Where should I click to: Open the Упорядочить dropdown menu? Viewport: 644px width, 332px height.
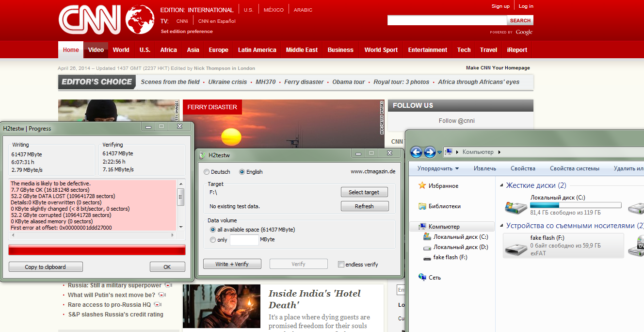tap(438, 168)
